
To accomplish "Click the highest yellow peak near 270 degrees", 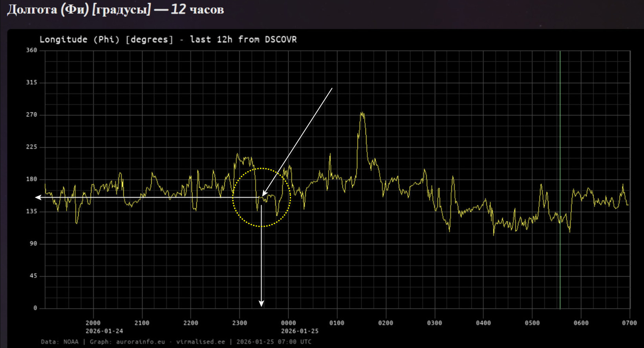I will click(362, 114).
